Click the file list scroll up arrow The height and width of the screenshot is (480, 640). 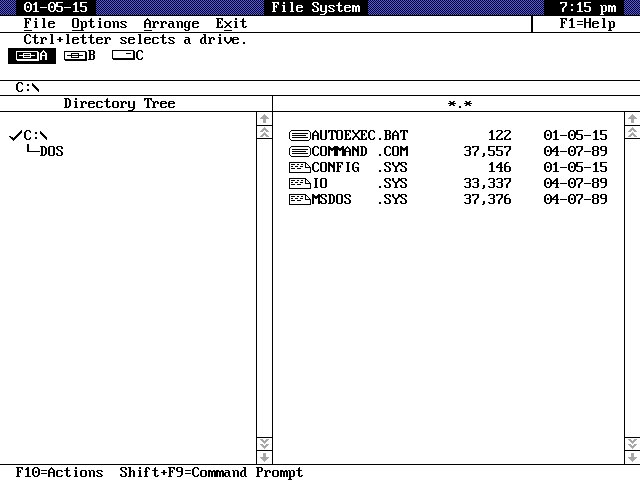coord(632,119)
